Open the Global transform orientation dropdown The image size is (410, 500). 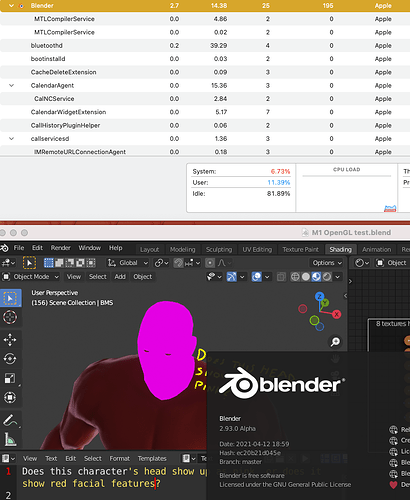point(127,263)
